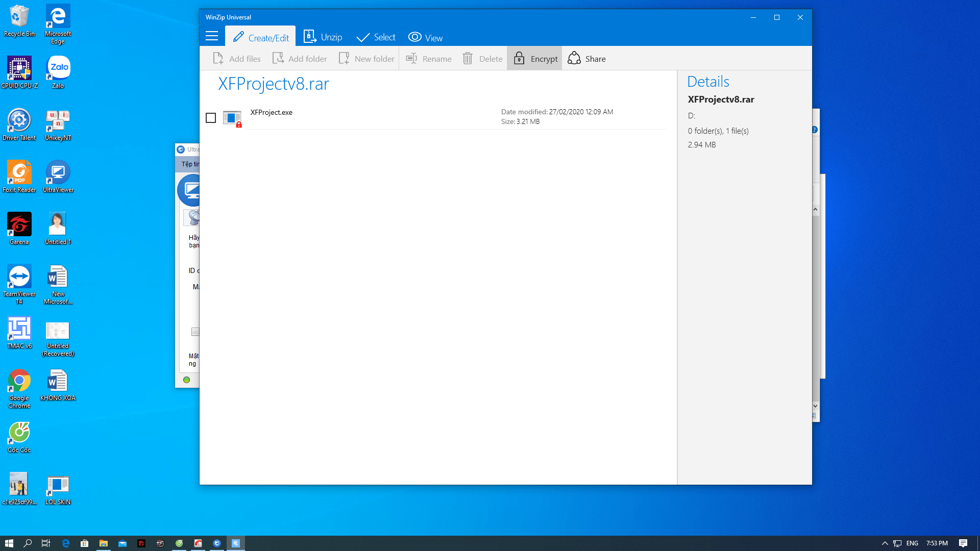Click help icon in background window

click(x=815, y=130)
